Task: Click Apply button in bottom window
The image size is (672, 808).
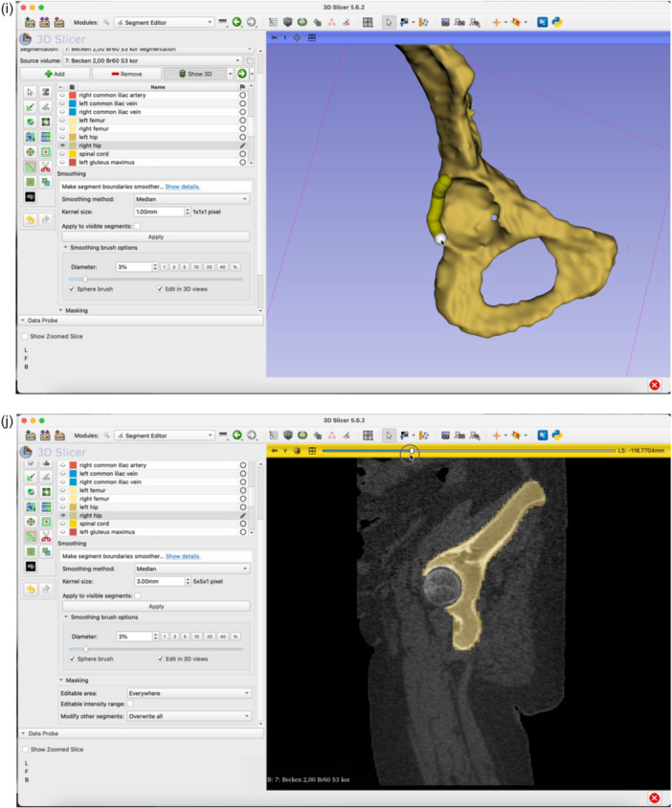Action: click(x=156, y=607)
